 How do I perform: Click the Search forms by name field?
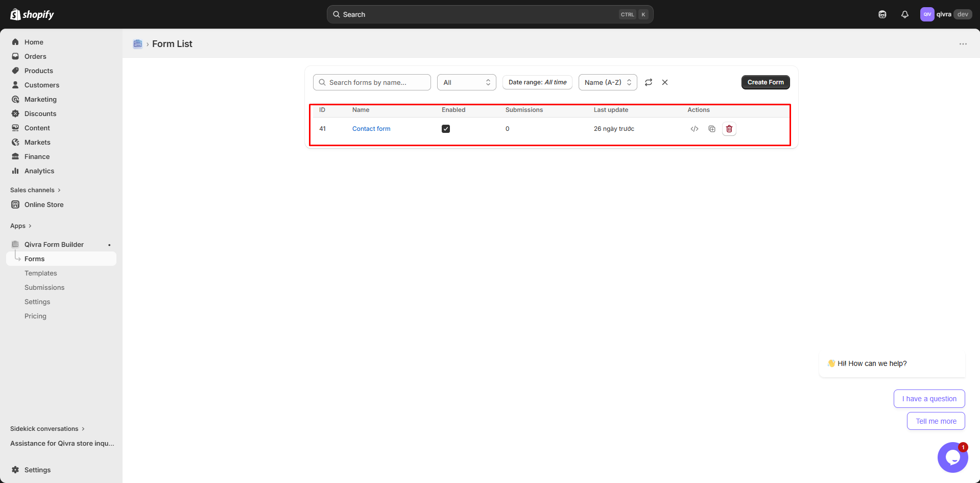coord(372,82)
